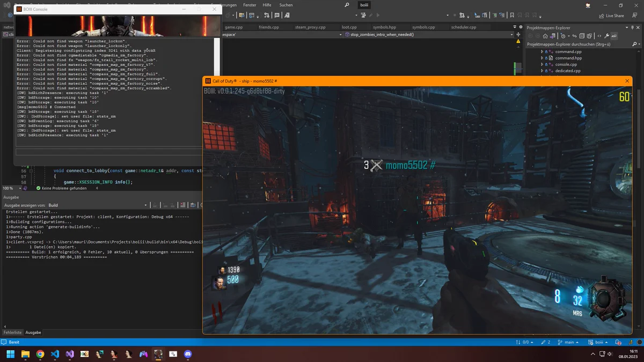This screenshot has width=644, height=362.
Task: Click the feedback person icon beside Live Share
Action: point(633,16)
